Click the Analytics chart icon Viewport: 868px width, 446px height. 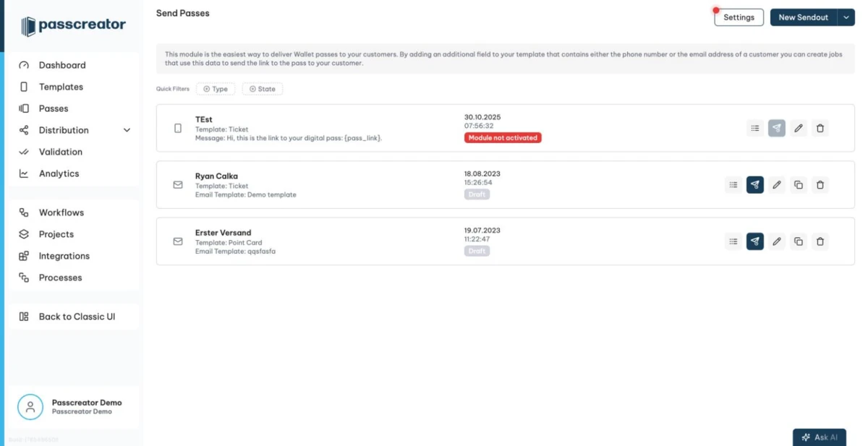tap(24, 173)
